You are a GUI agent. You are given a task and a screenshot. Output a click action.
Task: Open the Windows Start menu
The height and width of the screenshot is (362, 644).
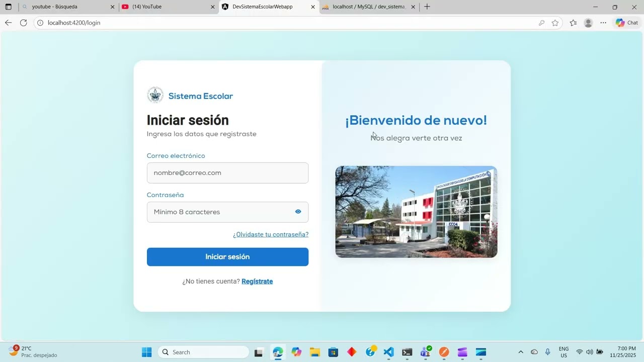click(x=147, y=352)
